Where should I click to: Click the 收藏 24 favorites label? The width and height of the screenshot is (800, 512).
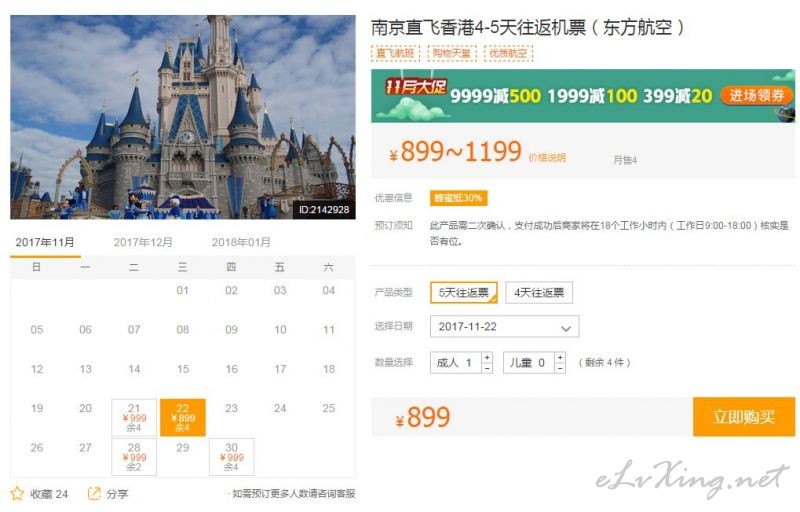49,494
